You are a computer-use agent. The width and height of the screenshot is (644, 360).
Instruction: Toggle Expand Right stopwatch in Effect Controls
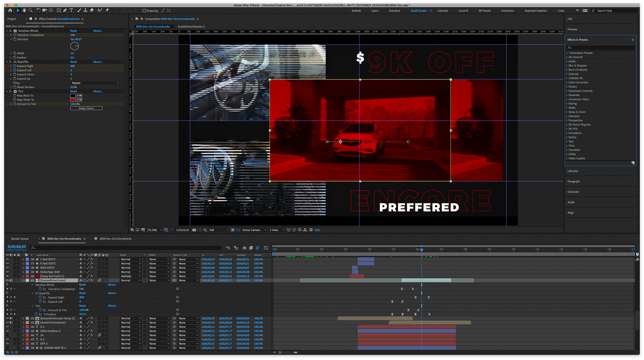15,66
